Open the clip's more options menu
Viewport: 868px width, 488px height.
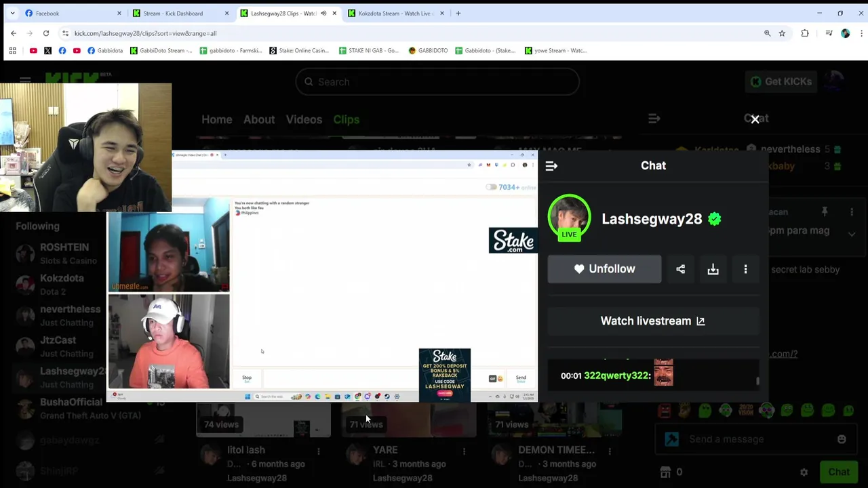tap(745, 269)
